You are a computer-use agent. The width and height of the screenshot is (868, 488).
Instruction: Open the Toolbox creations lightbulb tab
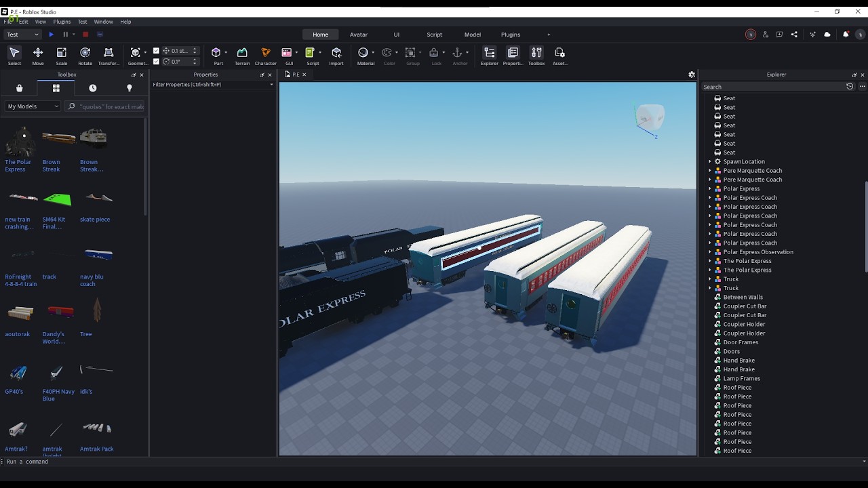coord(130,88)
